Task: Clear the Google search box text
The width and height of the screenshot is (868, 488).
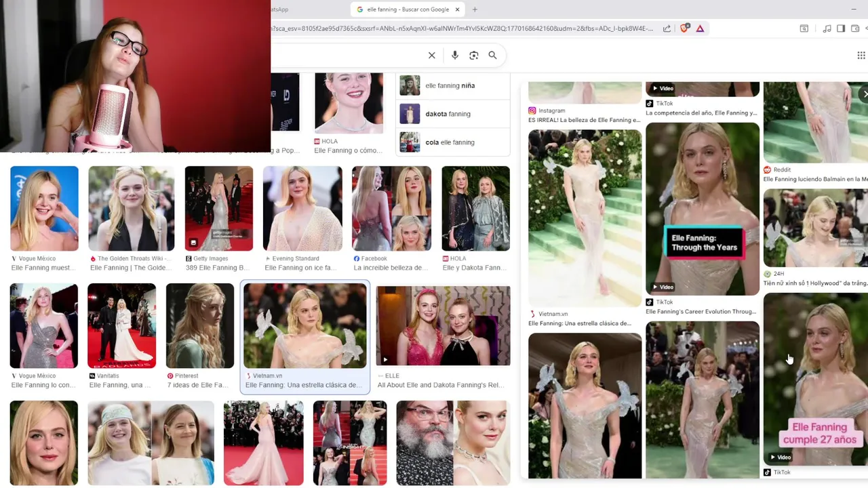Action: tap(431, 56)
